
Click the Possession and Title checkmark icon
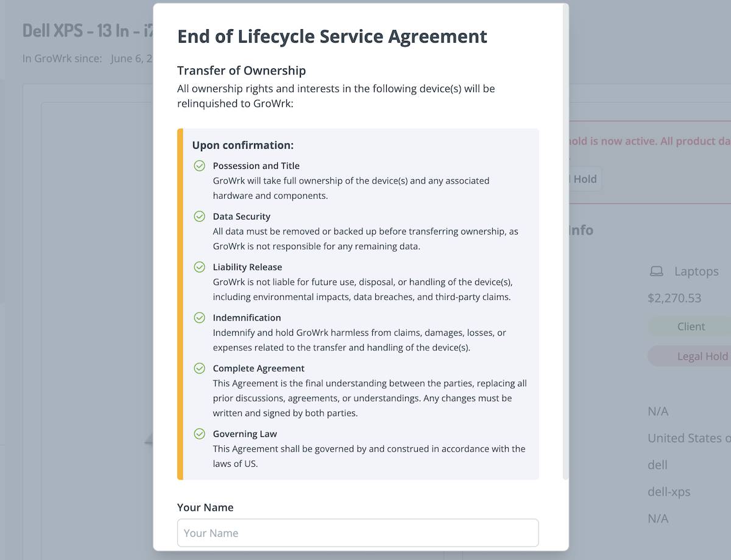point(199,166)
